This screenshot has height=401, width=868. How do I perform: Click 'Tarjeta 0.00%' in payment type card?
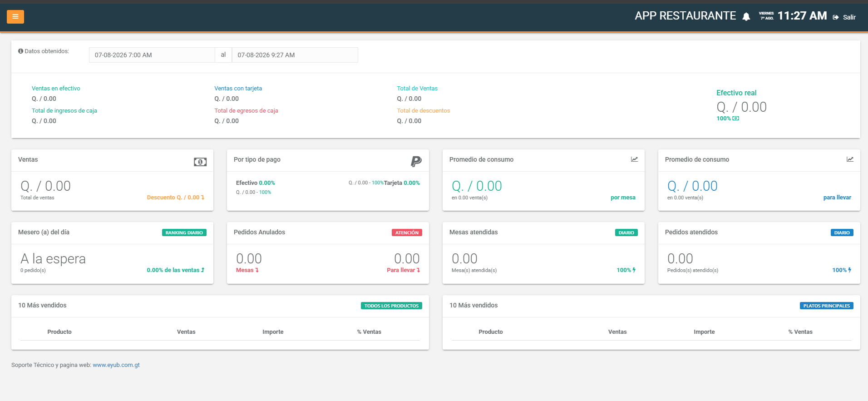(402, 183)
